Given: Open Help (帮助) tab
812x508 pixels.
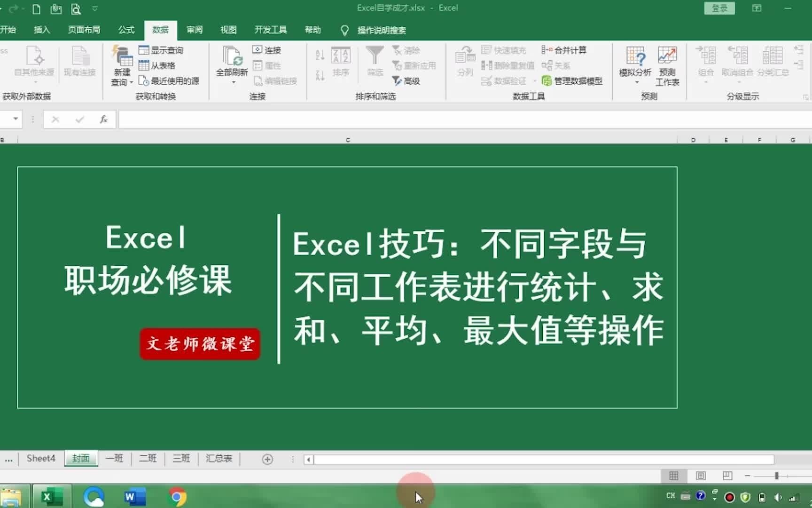Looking at the screenshot, I should (x=313, y=30).
